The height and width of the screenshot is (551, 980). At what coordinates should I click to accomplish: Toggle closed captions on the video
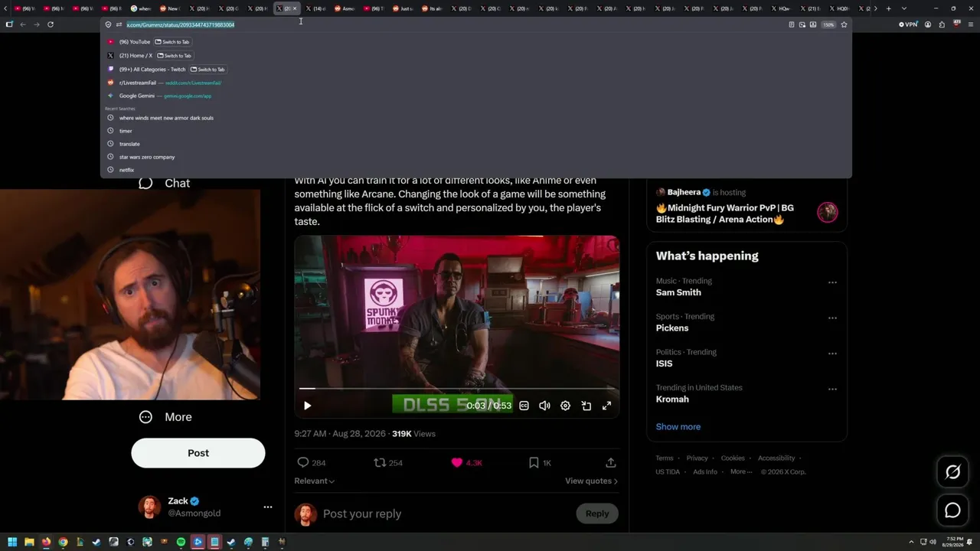[x=524, y=406]
